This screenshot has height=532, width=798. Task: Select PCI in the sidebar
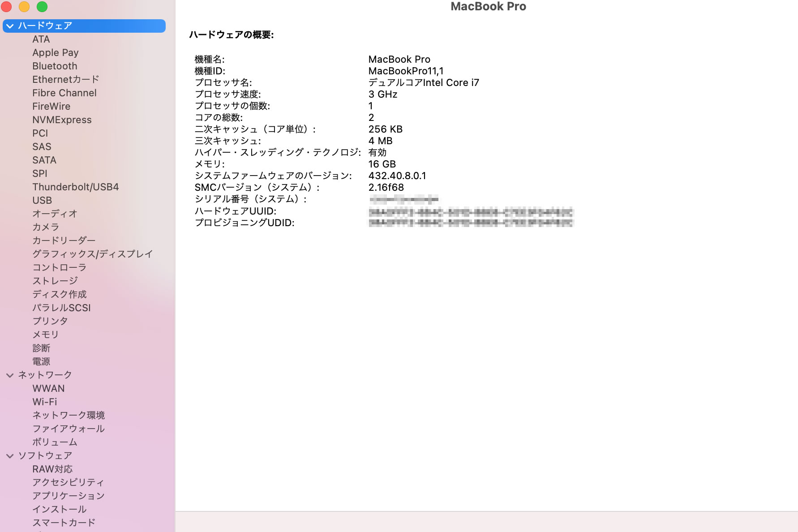point(40,133)
